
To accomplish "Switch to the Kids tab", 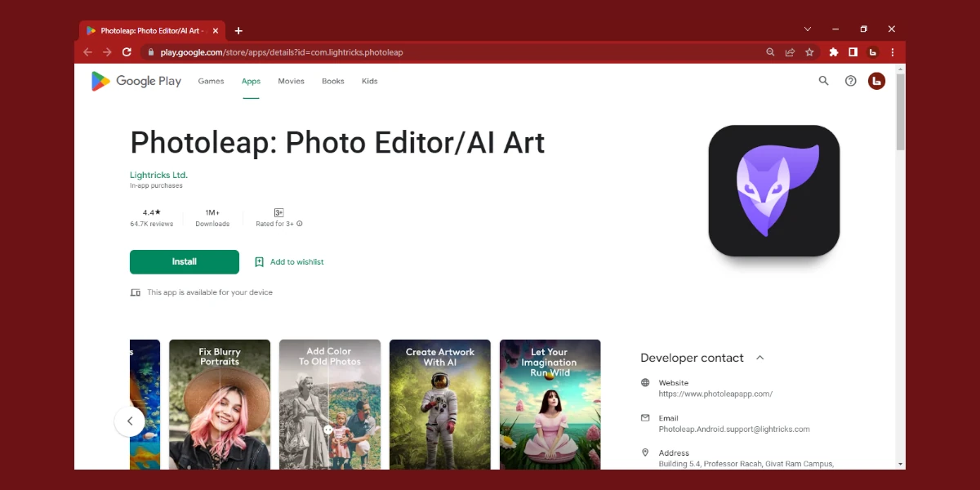I will (370, 81).
